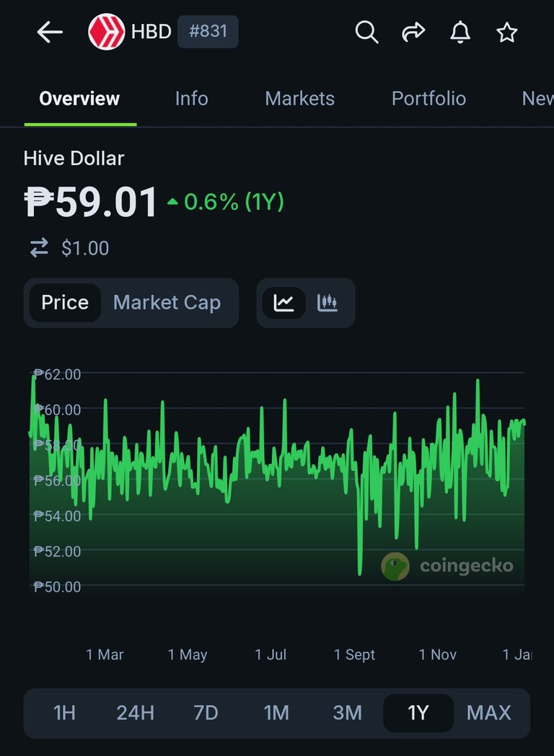The image size is (554, 756).
Task: Select the 3M range button
Action: [347, 713]
